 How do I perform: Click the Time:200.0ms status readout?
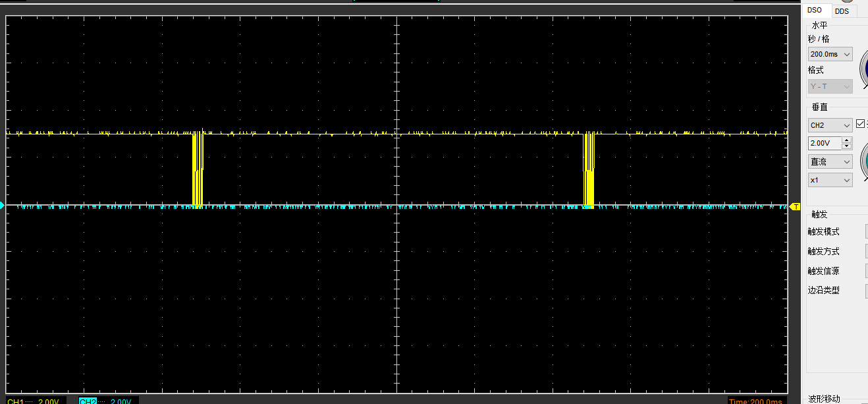[x=756, y=401]
